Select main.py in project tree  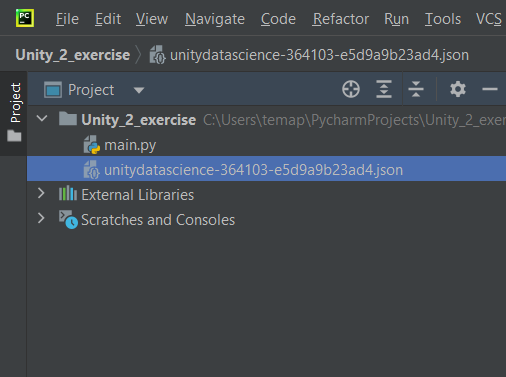130,145
